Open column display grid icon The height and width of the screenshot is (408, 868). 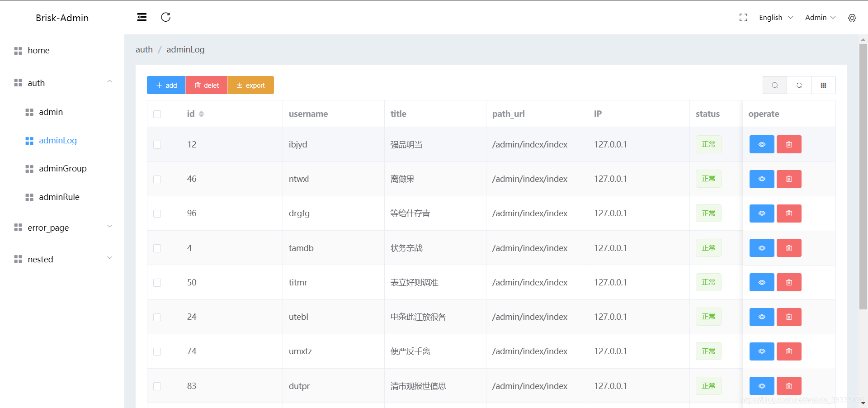click(x=824, y=85)
